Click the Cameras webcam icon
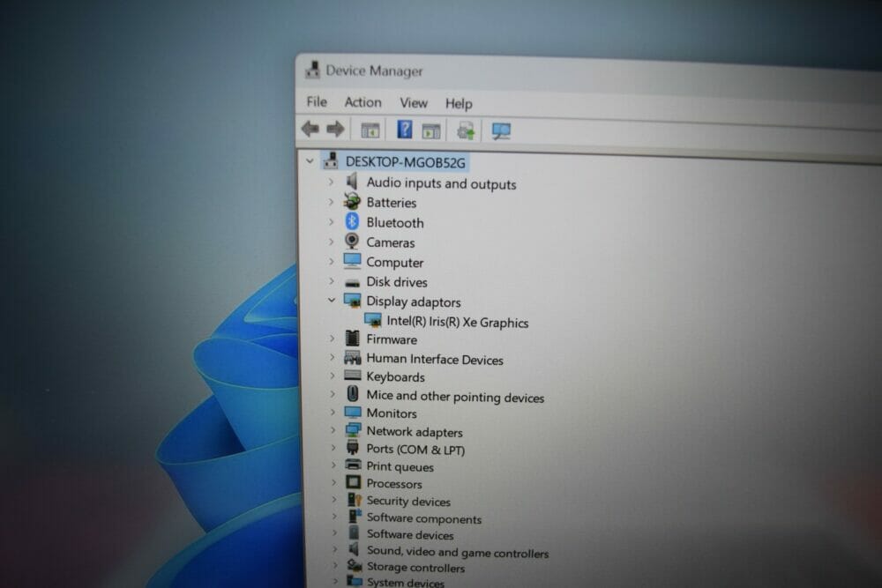This screenshot has height=588, width=882. pyautogui.click(x=352, y=242)
